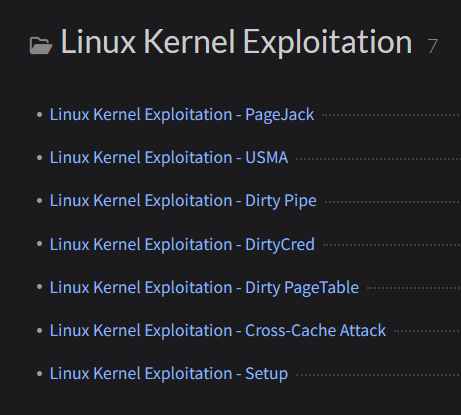461x415 pixels.
Task: Click the dotted leader line after PageJack
Action: (391, 115)
